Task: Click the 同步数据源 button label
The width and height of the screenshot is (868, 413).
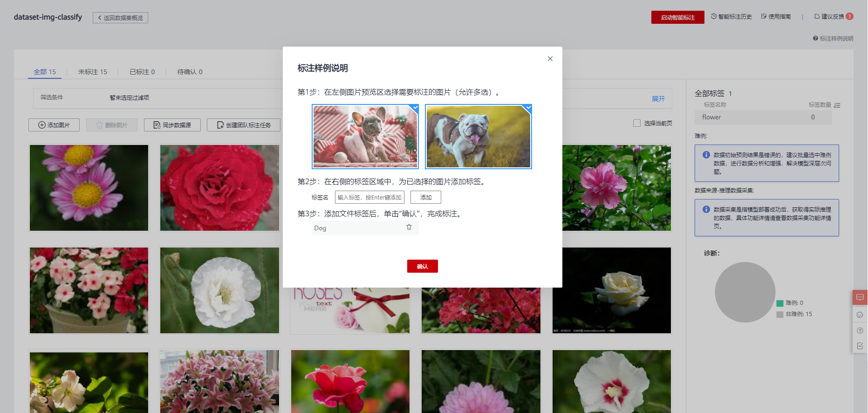Action: click(177, 125)
